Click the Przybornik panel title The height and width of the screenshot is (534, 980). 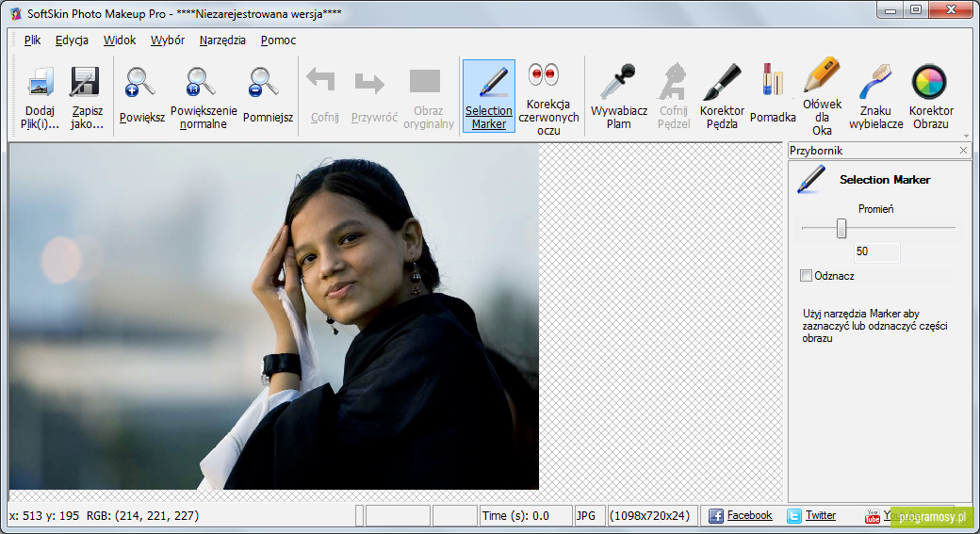(816, 151)
